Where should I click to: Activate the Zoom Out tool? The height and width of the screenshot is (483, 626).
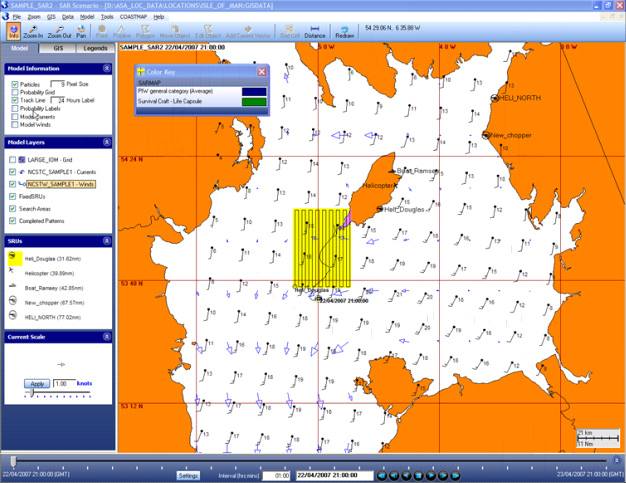(59, 31)
